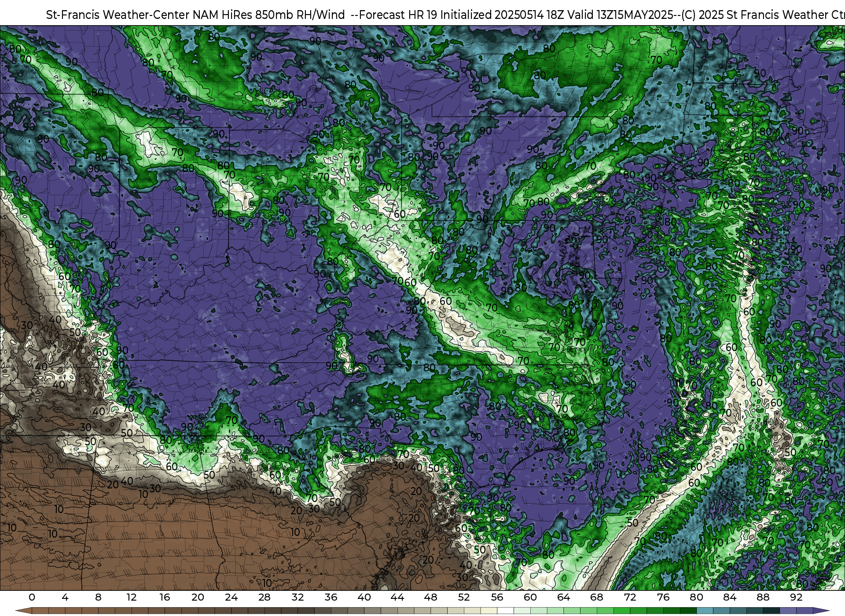Select the colorbar tick label 64
Image resolution: width=845 pixels, height=616 pixels.
563,597
